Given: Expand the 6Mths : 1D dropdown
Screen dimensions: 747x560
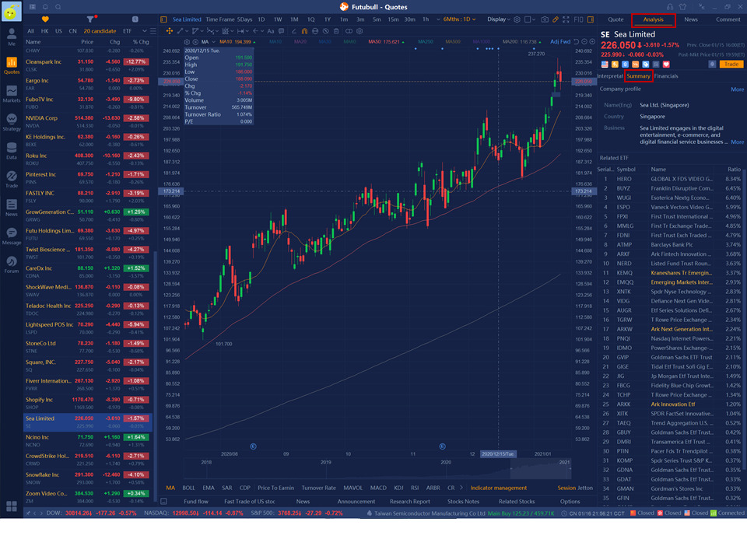Looking at the screenshot, I should [x=459, y=19].
